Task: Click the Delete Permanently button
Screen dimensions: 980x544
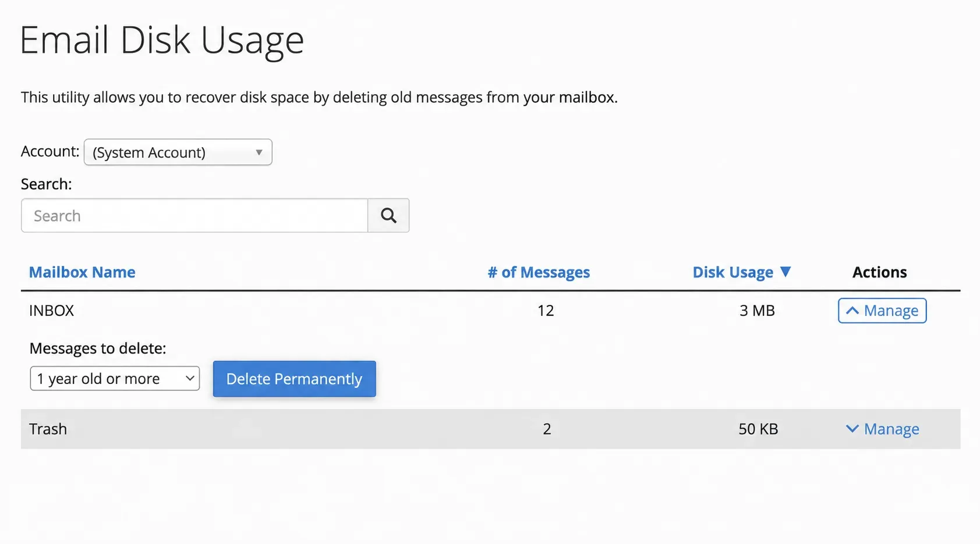Action: [294, 379]
